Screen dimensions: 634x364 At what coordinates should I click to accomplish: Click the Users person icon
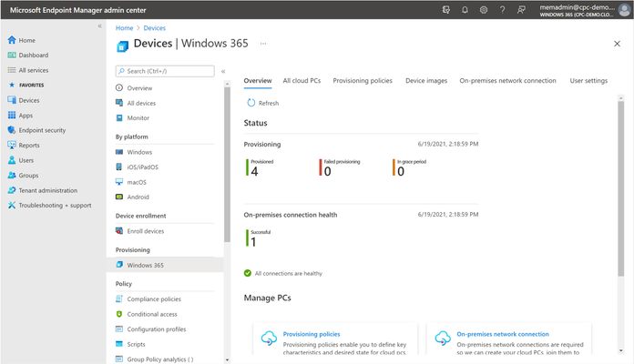(x=12, y=160)
